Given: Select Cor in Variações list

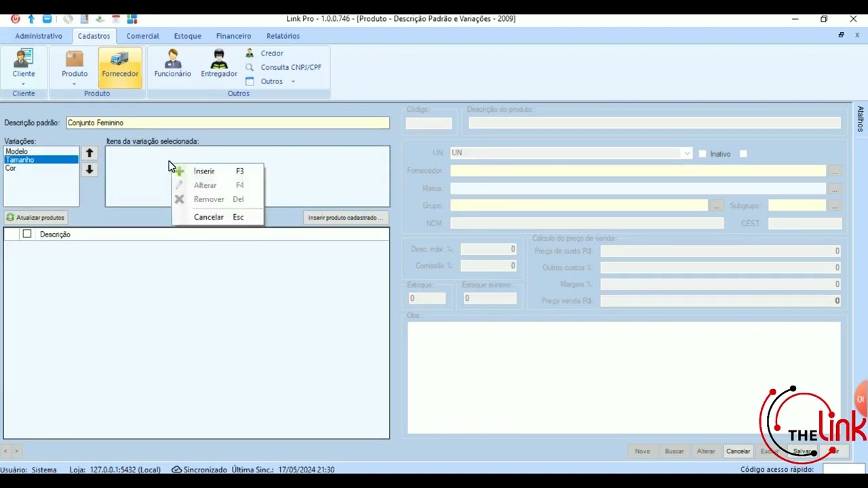Looking at the screenshot, I should [41, 168].
